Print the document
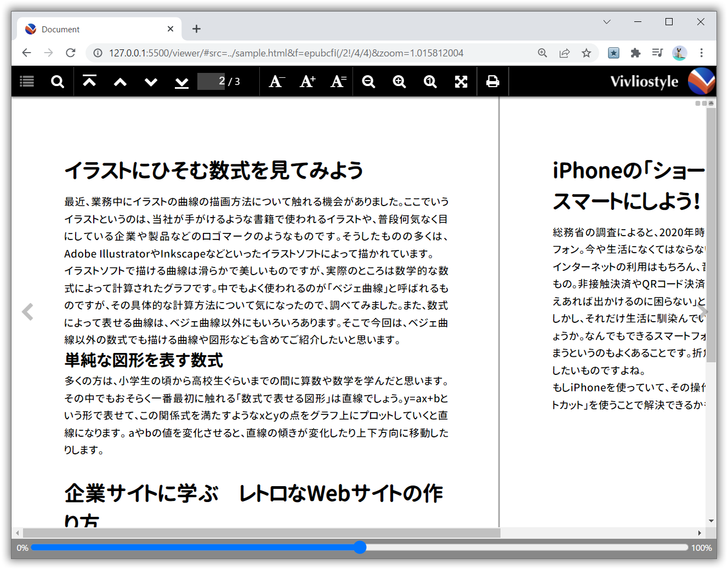Screen dimensions: 728x570 point(492,81)
